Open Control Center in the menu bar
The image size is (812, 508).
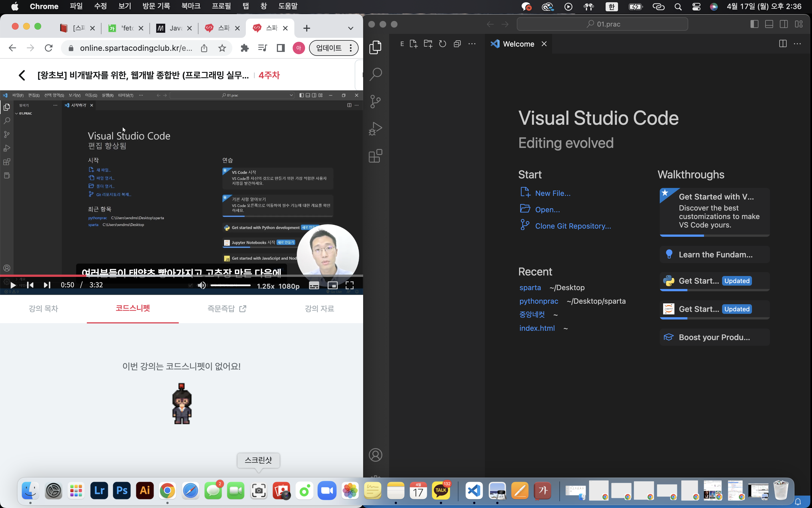(696, 6)
